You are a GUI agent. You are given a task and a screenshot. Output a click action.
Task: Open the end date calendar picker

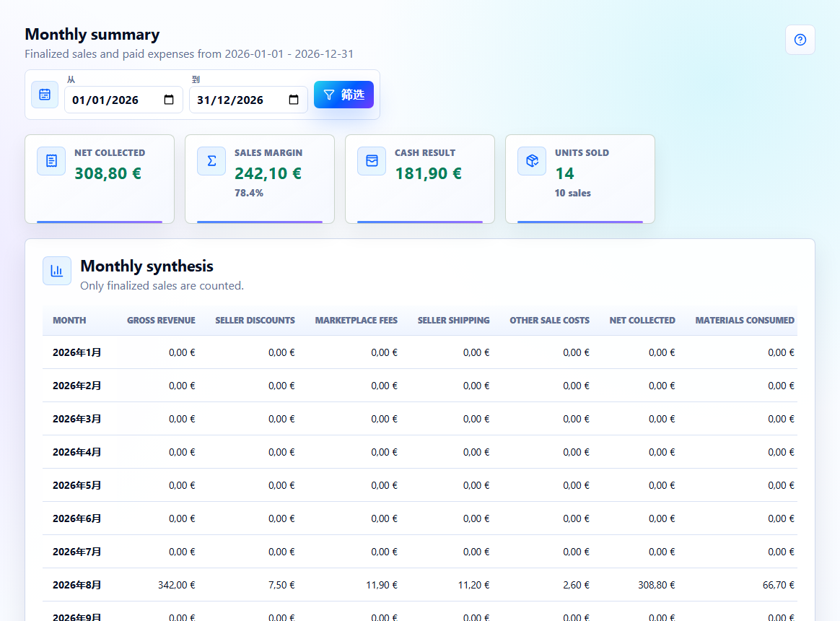(x=294, y=100)
